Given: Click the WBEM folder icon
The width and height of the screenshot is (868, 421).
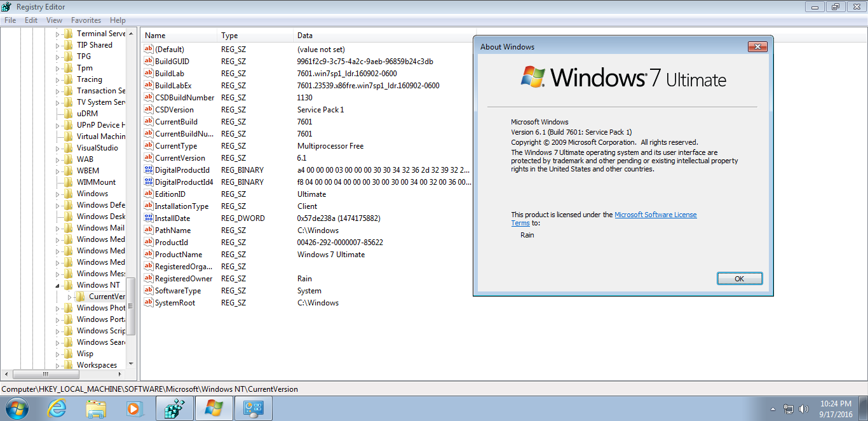Looking at the screenshot, I should [x=69, y=171].
